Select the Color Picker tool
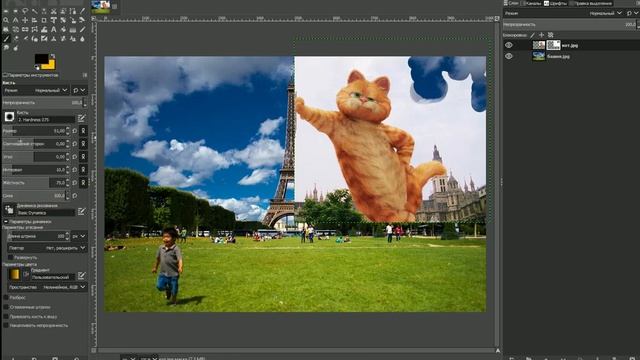This screenshot has width=640, height=360. 82,11
